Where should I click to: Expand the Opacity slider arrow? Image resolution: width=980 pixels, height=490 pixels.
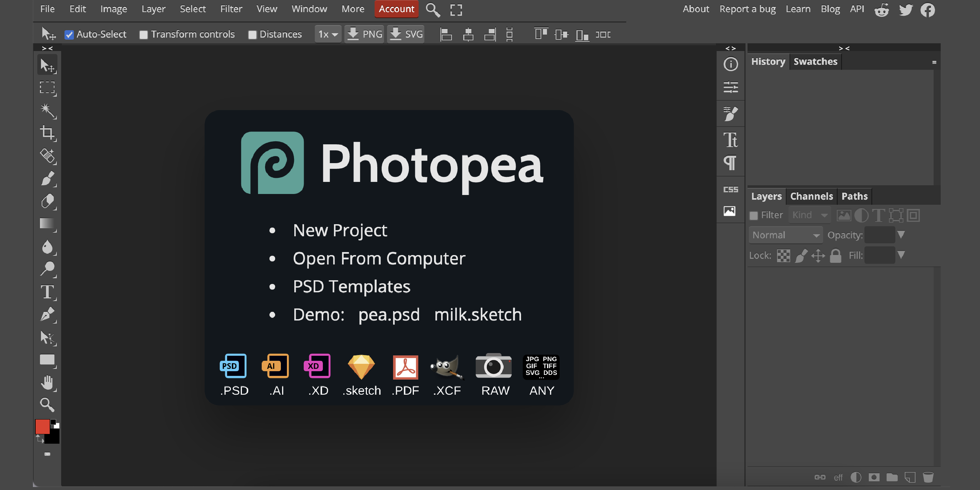tap(901, 235)
